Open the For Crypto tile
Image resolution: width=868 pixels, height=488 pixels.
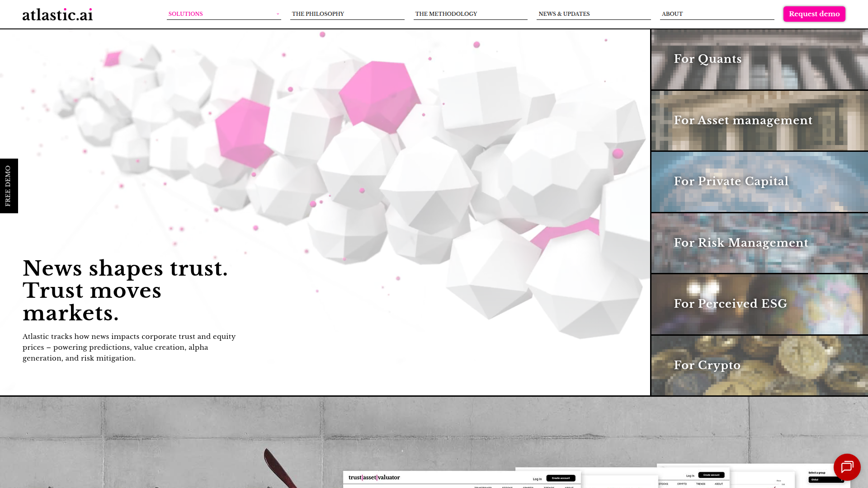pyautogui.click(x=759, y=366)
